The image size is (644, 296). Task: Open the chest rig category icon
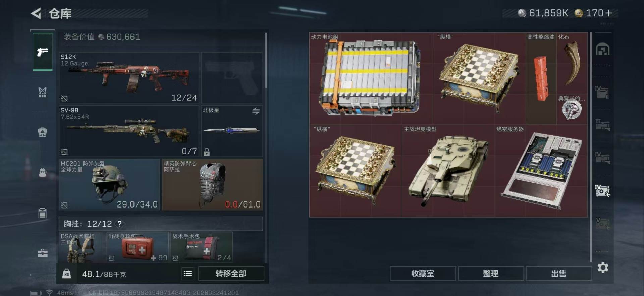[42, 92]
